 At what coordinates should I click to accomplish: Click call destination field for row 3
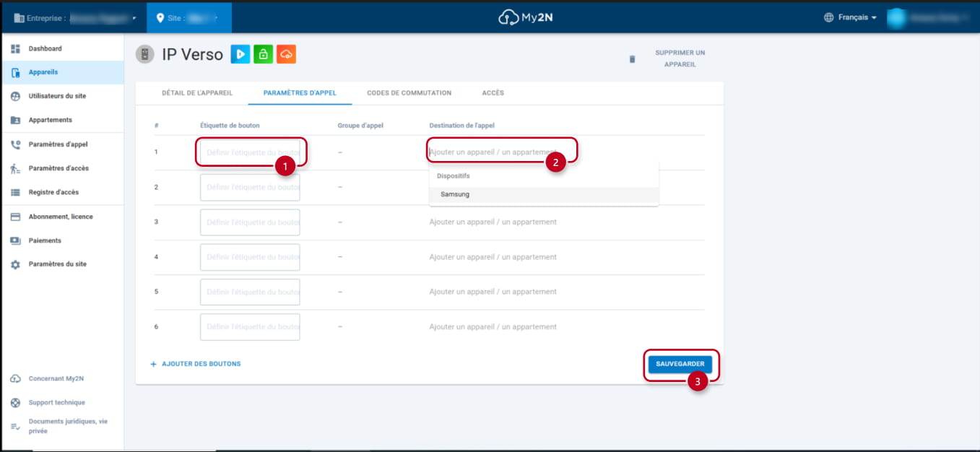click(x=493, y=222)
